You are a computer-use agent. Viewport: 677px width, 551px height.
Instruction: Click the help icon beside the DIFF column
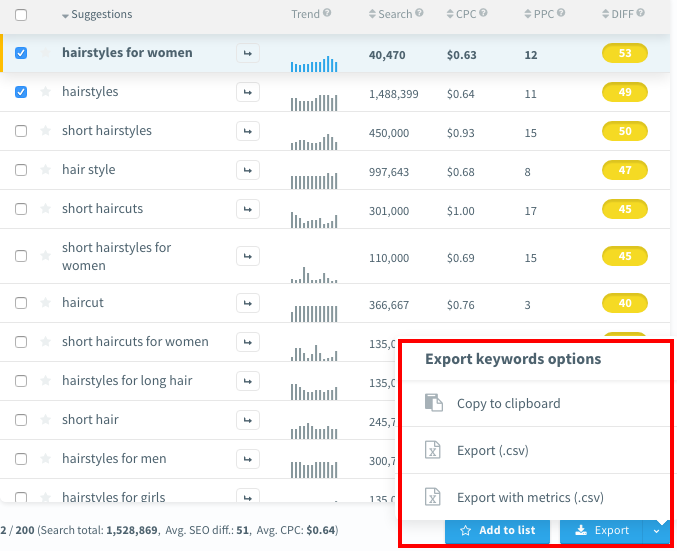coord(640,14)
